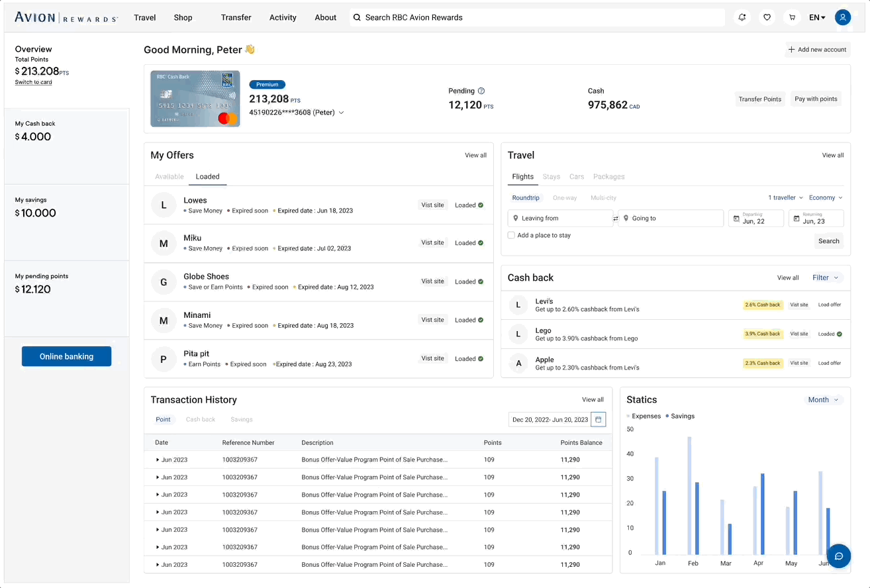Click the Switch to card link
Image resolution: width=870 pixels, height=588 pixels.
[x=33, y=82]
